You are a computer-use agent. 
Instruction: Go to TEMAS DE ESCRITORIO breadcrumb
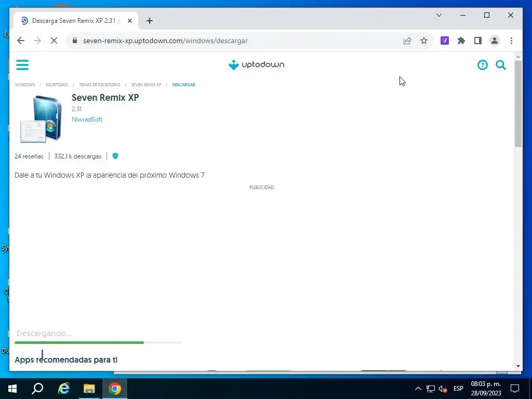[x=99, y=85]
